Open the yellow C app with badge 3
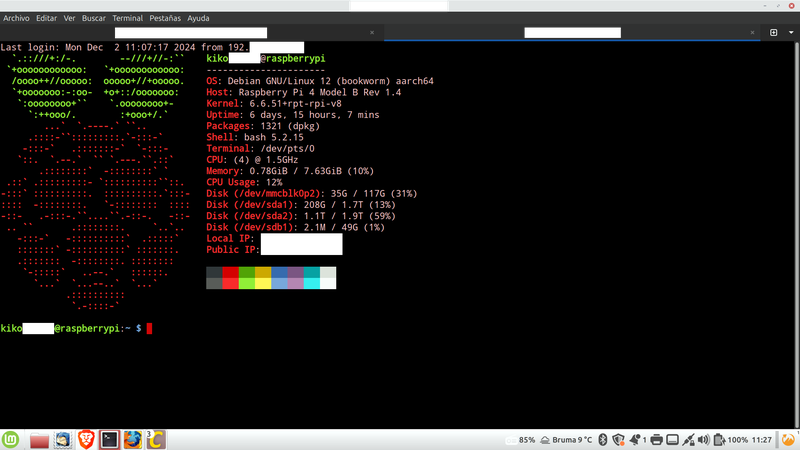 tap(156, 440)
